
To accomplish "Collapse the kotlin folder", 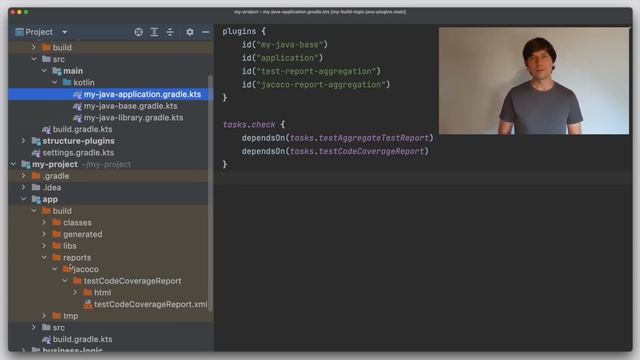I will click(54, 82).
